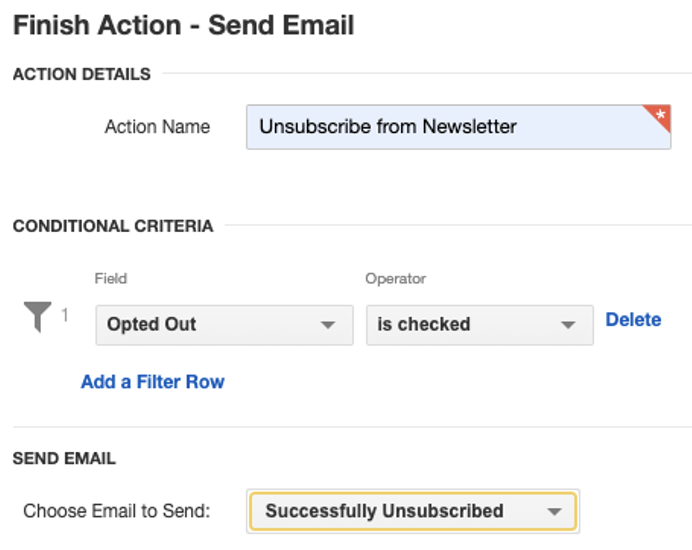This screenshot has height=550, width=692.
Task: Add a Filter Row to criteria
Action: 153,382
